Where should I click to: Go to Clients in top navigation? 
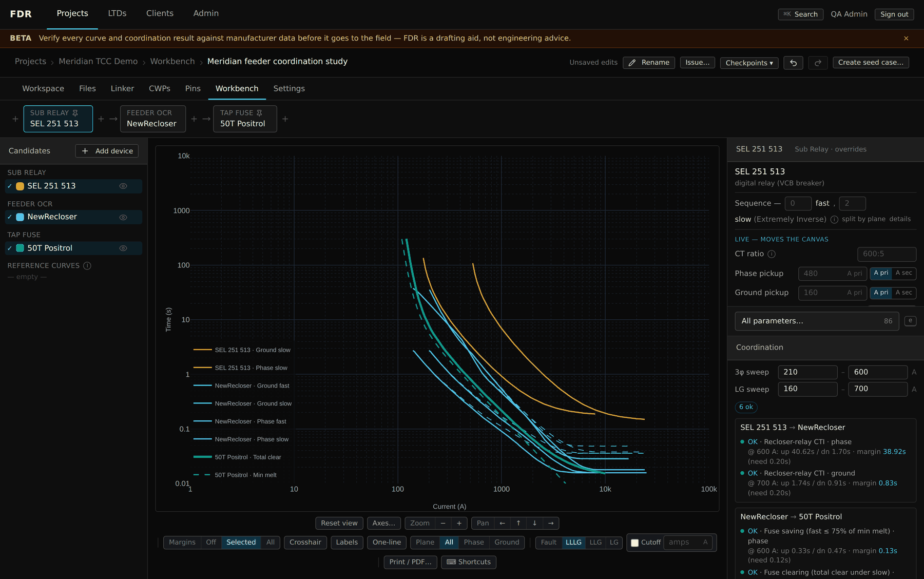(160, 13)
